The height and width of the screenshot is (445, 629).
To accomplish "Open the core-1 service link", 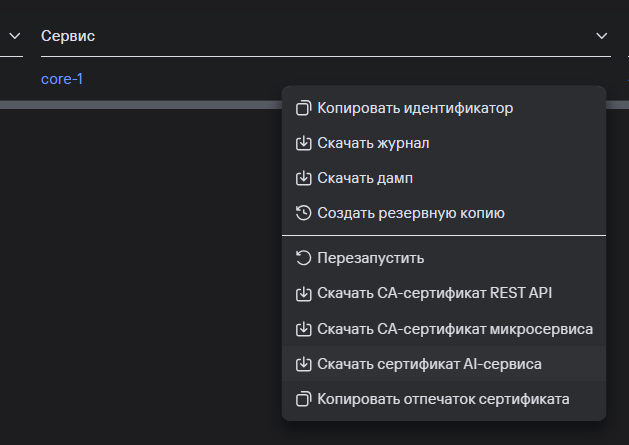I will pos(62,79).
